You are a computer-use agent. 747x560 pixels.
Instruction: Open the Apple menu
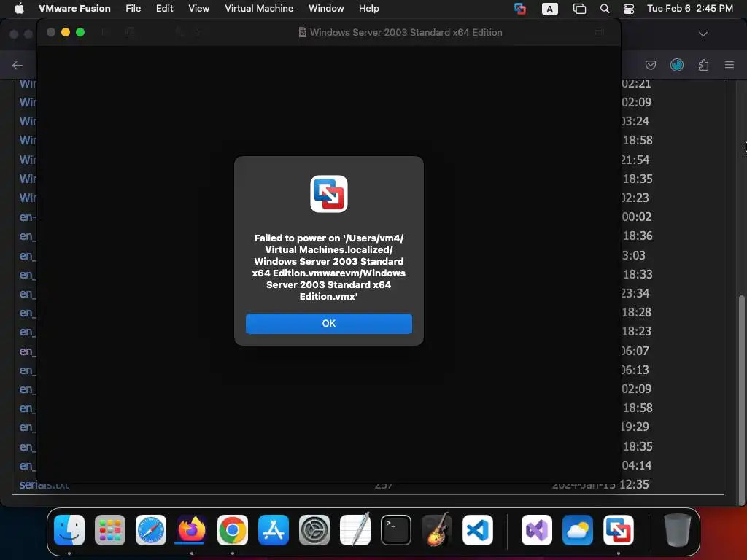click(19, 8)
